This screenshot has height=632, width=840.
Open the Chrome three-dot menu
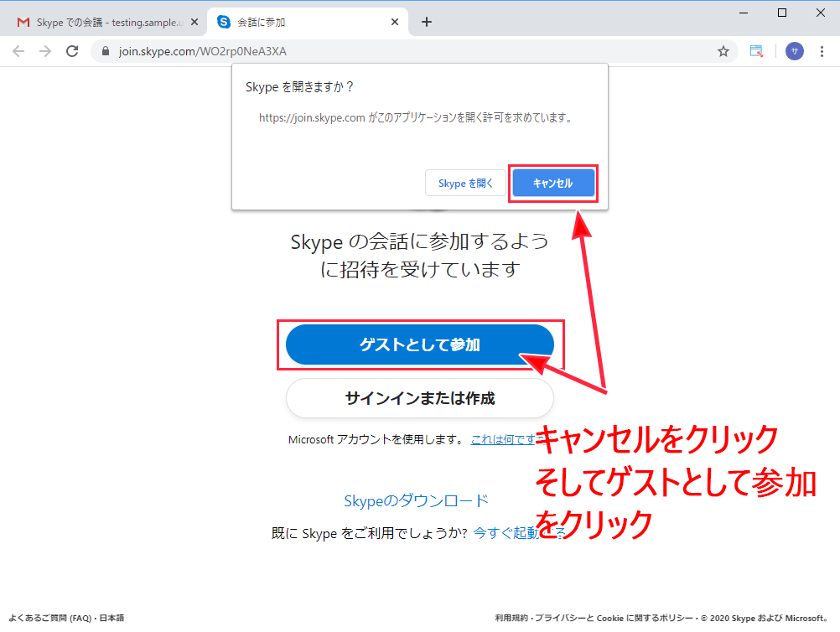[x=822, y=51]
